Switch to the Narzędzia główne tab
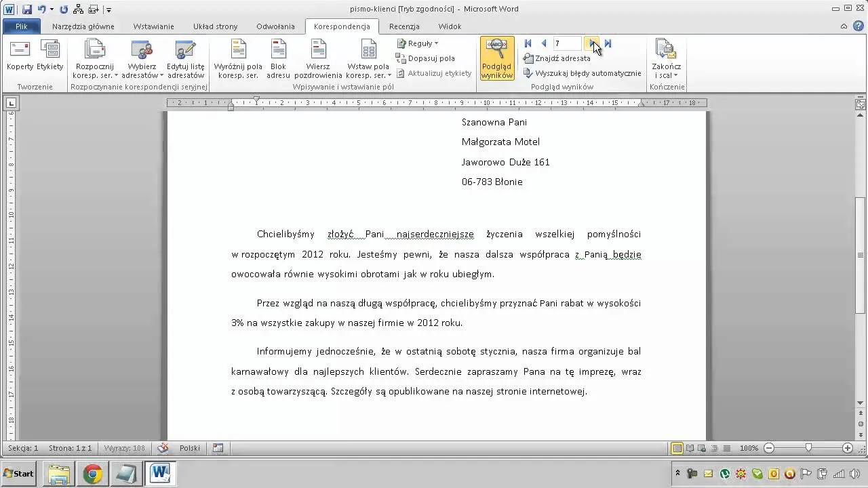Image resolution: width=868 pixels, height=488 pixels. coord(83,26)
